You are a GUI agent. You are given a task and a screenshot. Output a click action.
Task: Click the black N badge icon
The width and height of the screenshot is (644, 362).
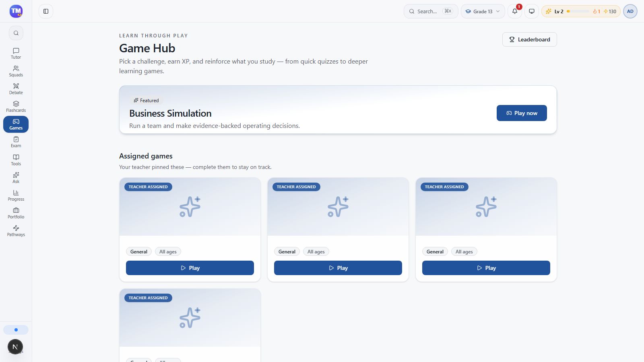(x=15, y=347)
